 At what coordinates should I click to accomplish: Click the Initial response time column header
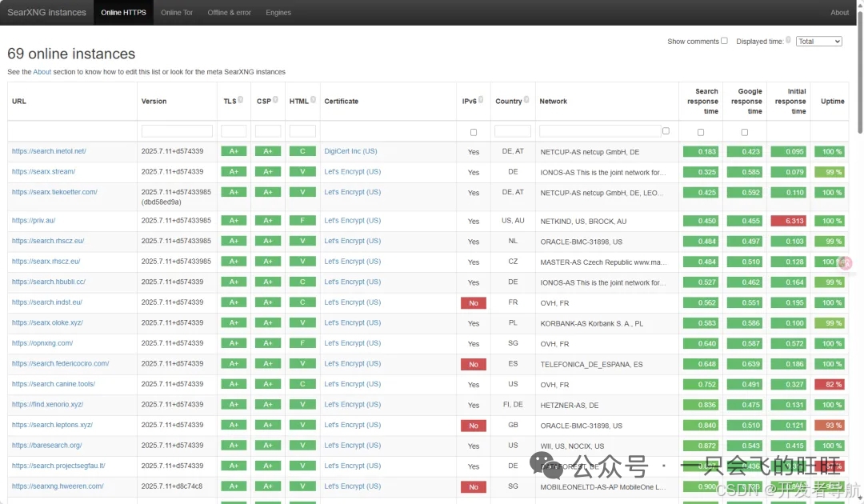tap(790, 102)
